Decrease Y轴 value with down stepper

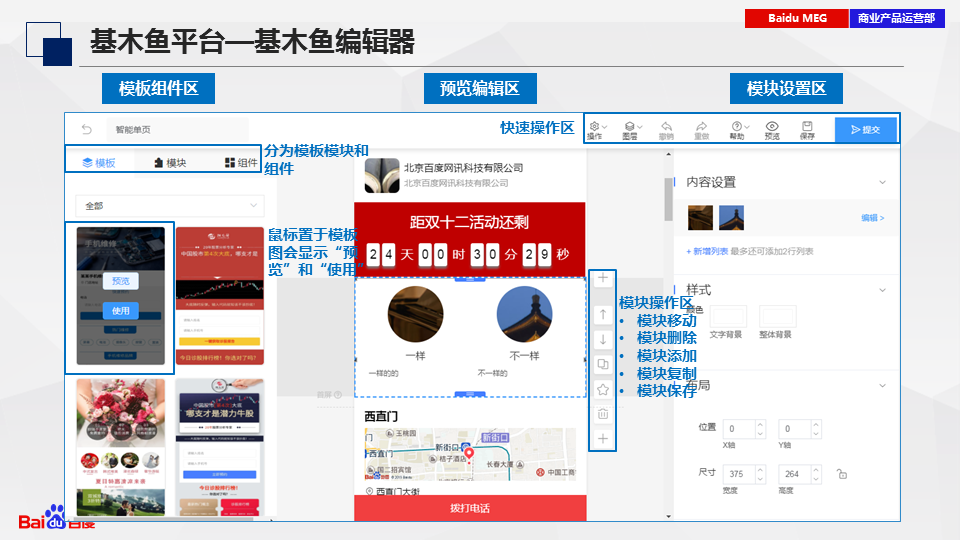point(816,433)
